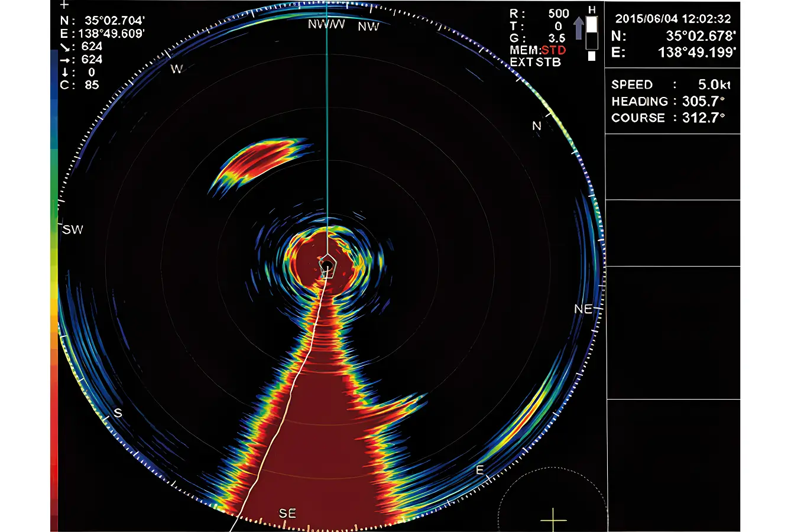
Task: Click the W compass bearing label
Action: coord(176,69)
